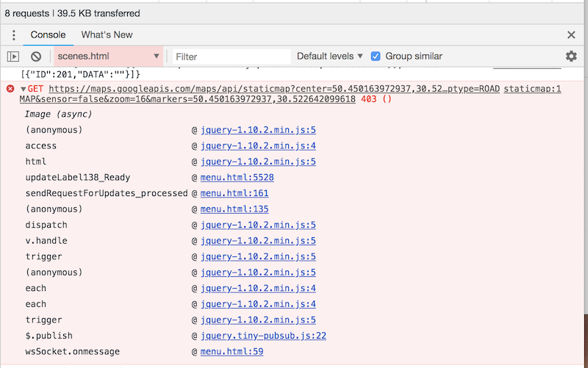The height and width of the screenshot is (368, 588).
Task: Toggle the console sidebar icon
Action: tap(13, 57)
